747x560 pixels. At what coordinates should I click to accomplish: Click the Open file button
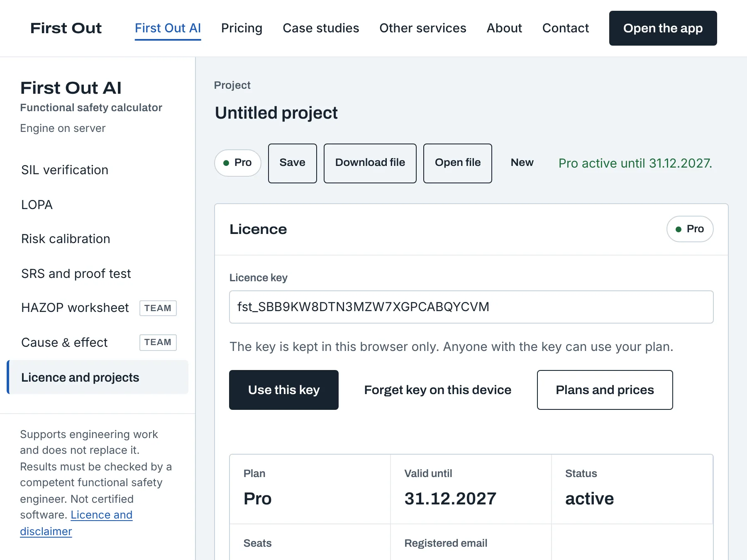457,163
